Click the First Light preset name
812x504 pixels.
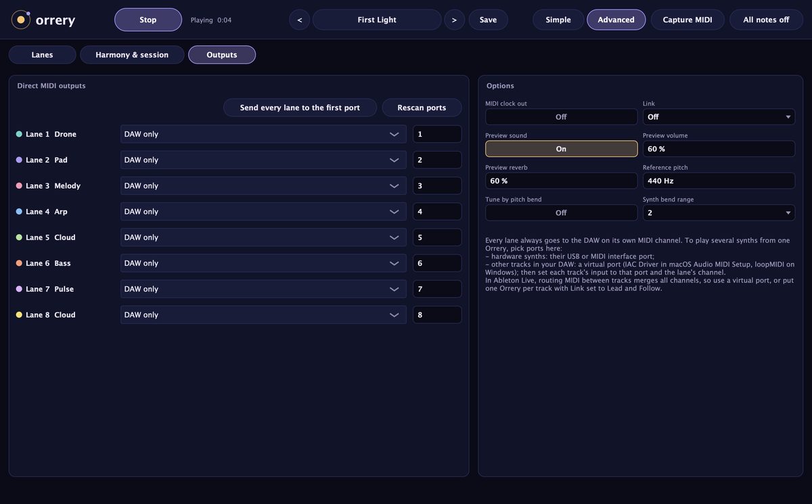377,20
